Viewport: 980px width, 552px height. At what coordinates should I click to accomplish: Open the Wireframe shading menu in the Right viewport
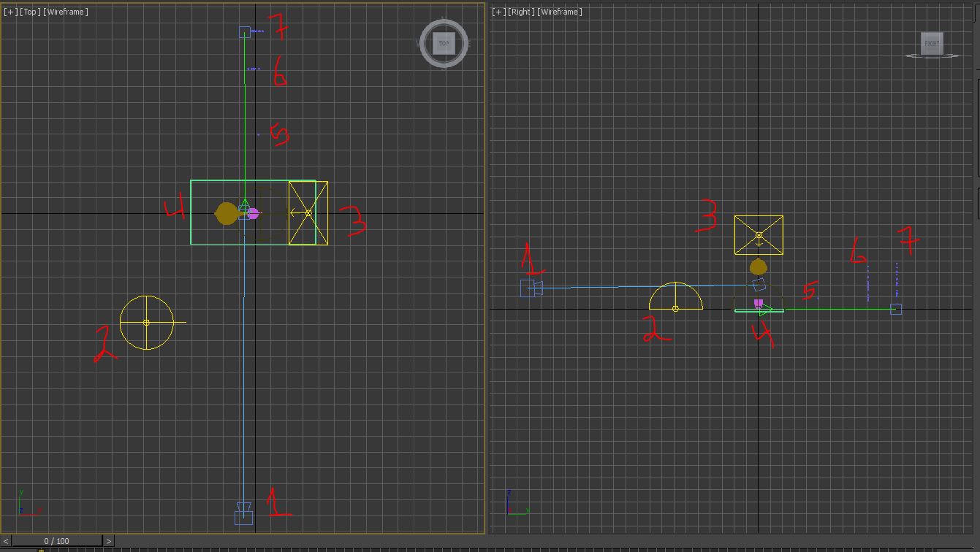[x=561, y=12]
